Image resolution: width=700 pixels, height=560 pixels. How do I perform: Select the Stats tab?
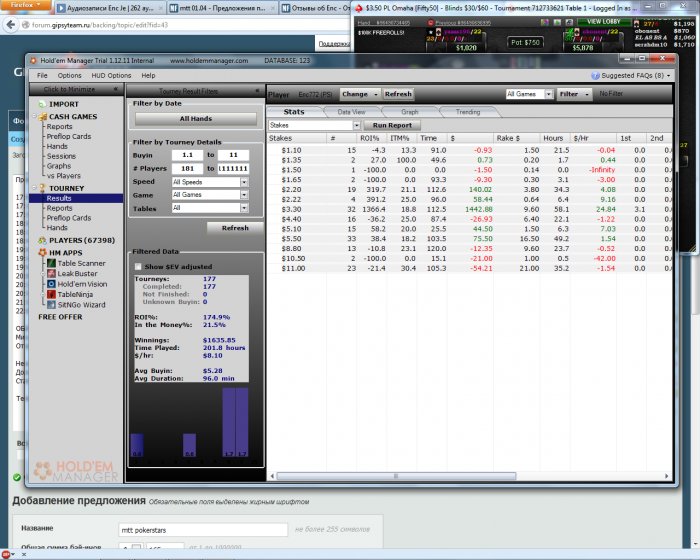point(294,112)
